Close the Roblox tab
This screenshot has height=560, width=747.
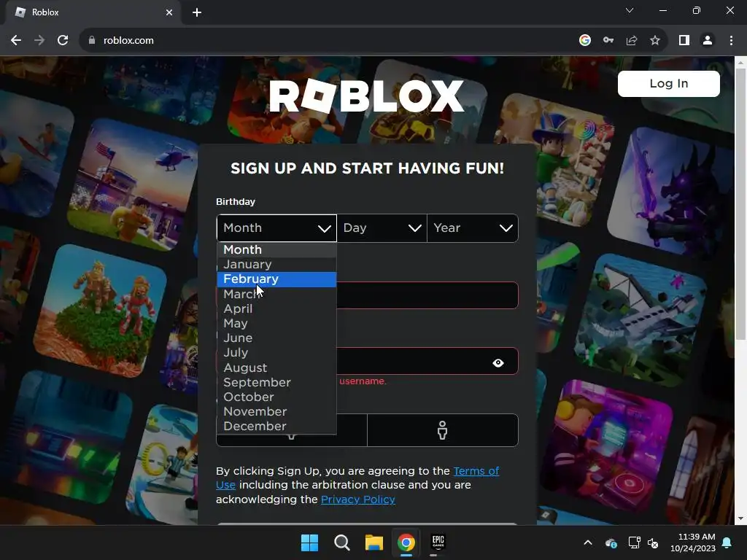169,12
